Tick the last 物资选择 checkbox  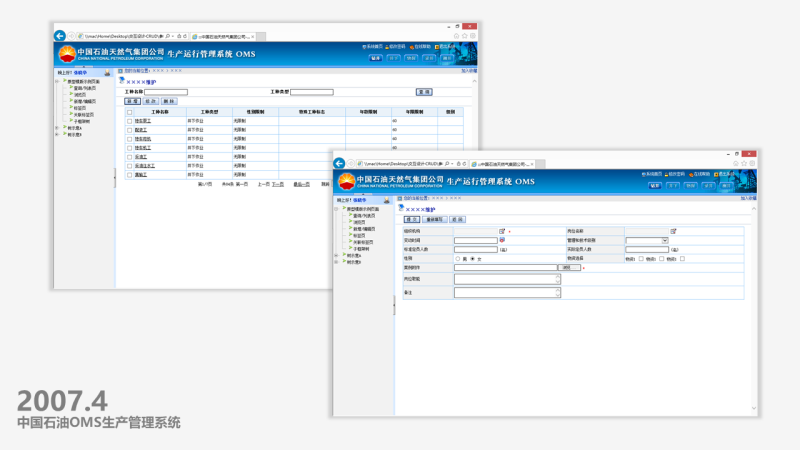click(x=682, y=259)
